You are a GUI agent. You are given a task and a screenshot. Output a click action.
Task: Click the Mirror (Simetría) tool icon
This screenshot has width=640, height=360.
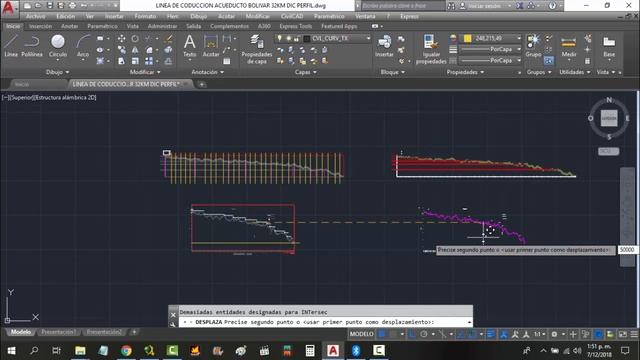[x=135, y=50]
